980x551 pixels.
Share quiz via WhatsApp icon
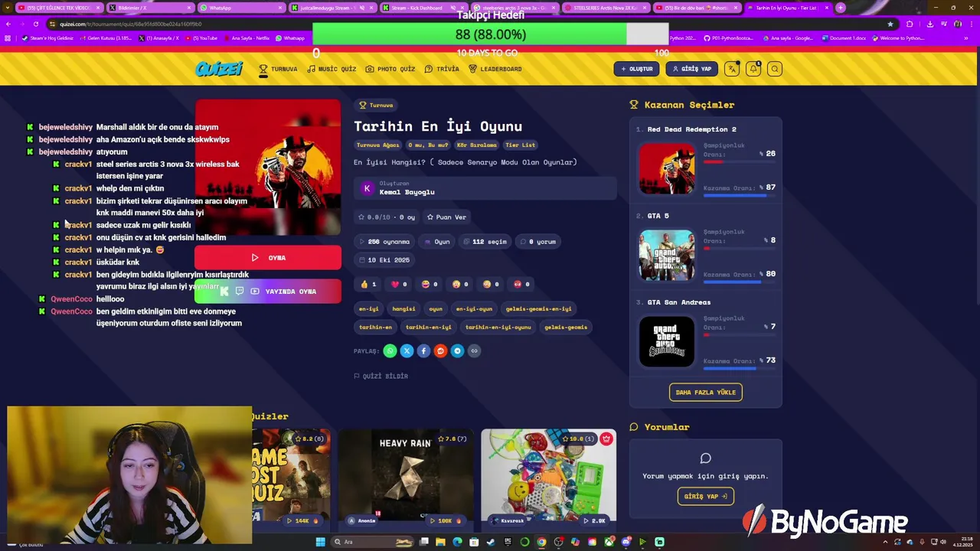390,350
